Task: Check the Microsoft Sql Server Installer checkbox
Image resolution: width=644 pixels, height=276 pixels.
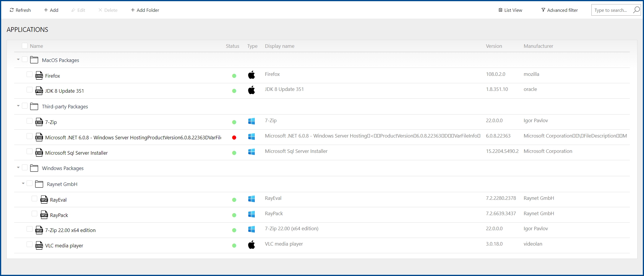Action: (29, 151)
